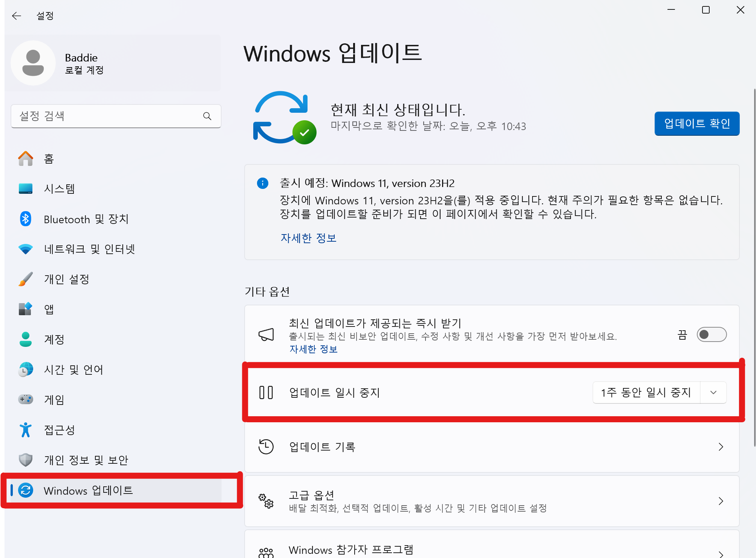Click the Home (홈) house icon
This screenshot has width=756, height=558.
coord(26,159)
